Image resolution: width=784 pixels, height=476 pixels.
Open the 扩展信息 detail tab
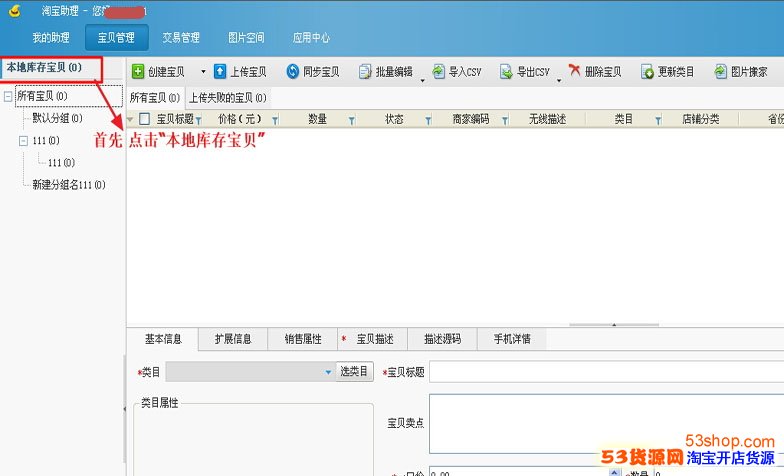click(233, 339)
